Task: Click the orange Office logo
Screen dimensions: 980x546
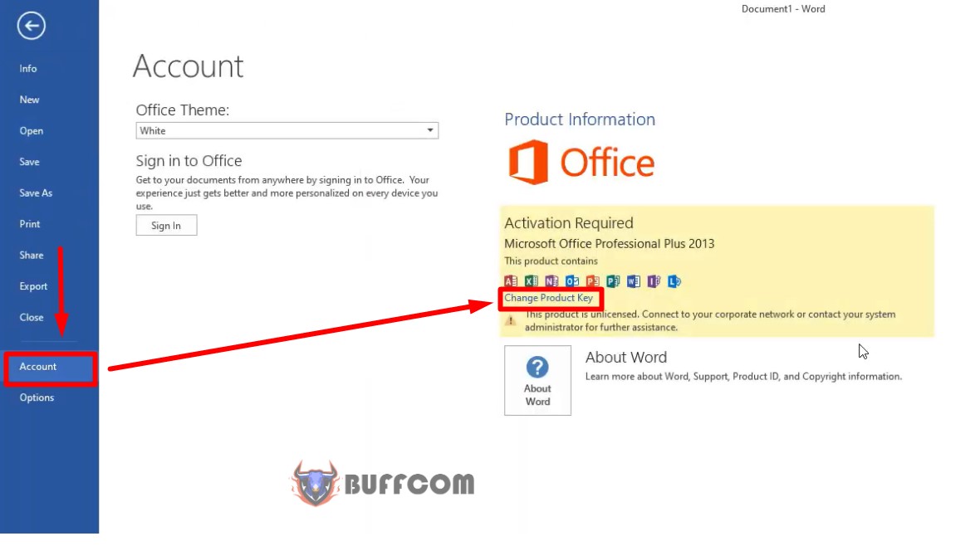Action: click(581, 163)
